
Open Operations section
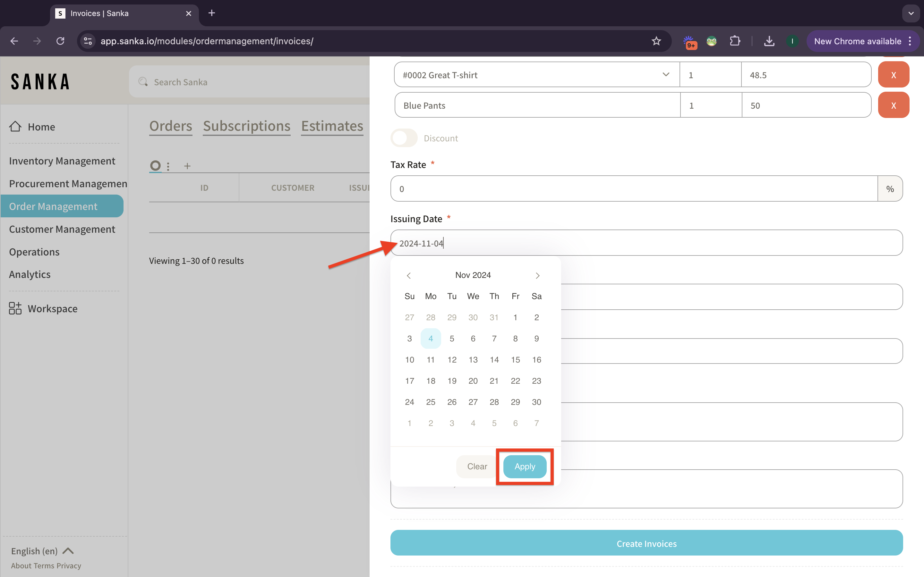coord(34,251)
